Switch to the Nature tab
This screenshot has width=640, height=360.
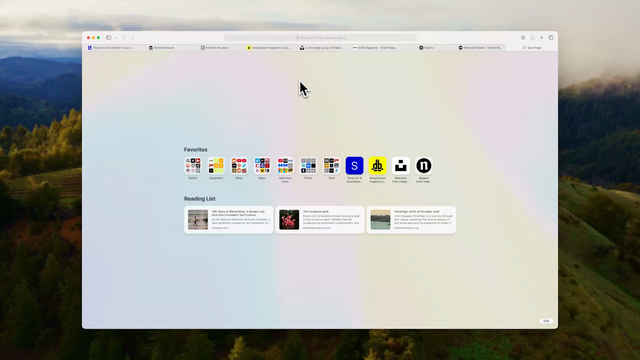(426, 48)
